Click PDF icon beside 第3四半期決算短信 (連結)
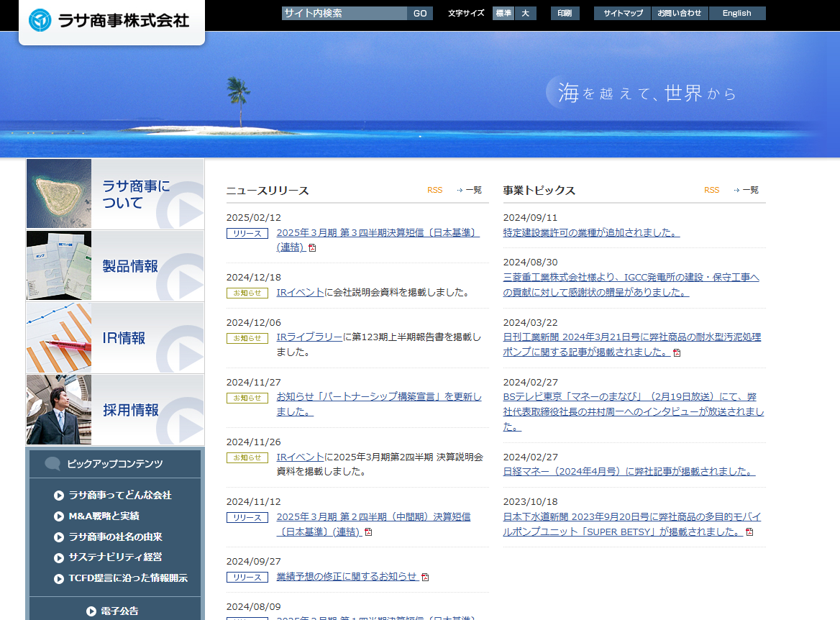The width and height of the screenshot is (840, 620). tap(312, 247)
